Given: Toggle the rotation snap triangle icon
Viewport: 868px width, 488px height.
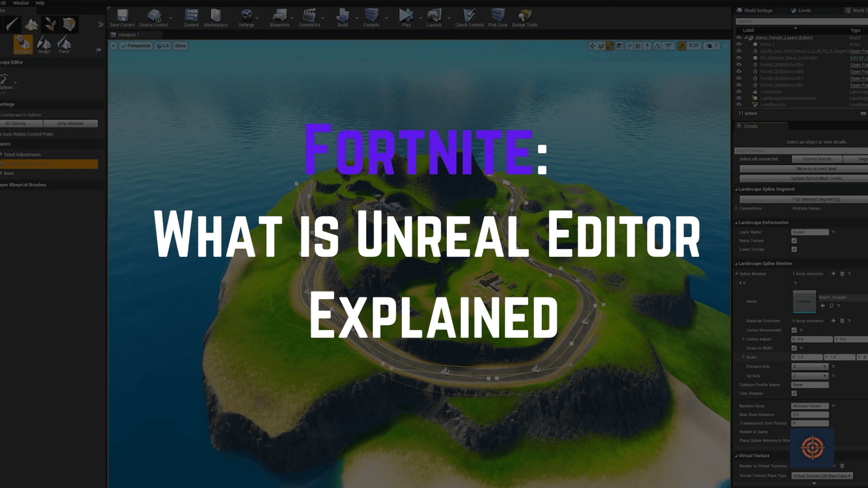Looking at the screenshot, I should [x=657, y=46].
